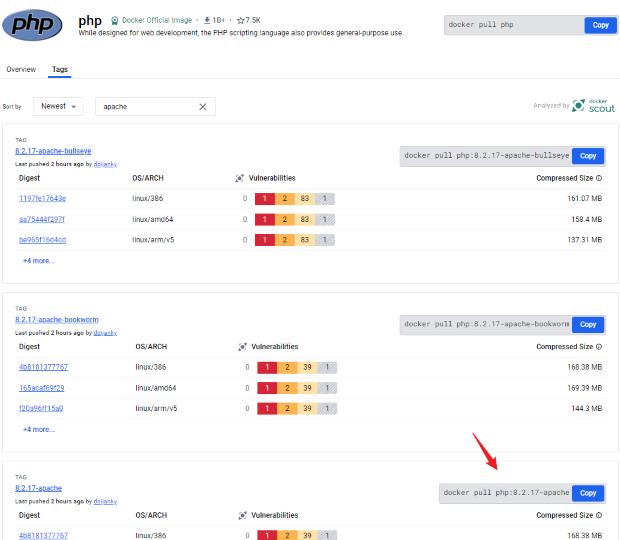Clear the apache filter with X icon
This screenshot has width=620, height=540.
(x=202, y=106)
